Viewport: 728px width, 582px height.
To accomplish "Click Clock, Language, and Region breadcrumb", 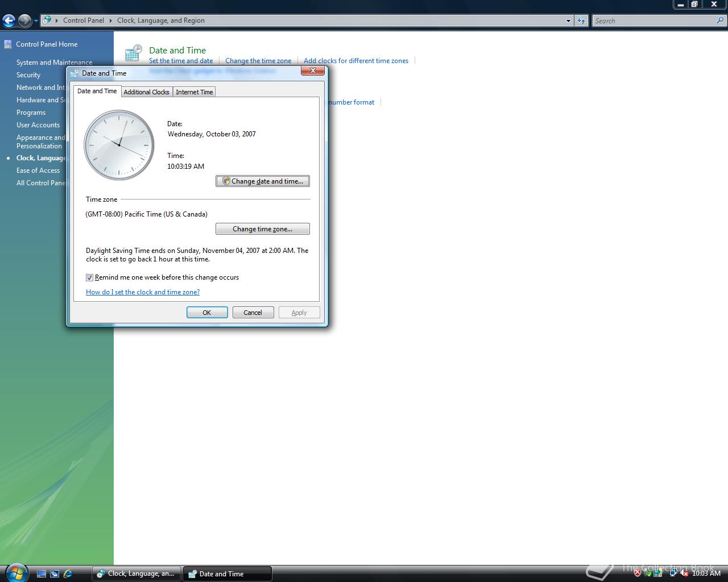I will 161,20.
